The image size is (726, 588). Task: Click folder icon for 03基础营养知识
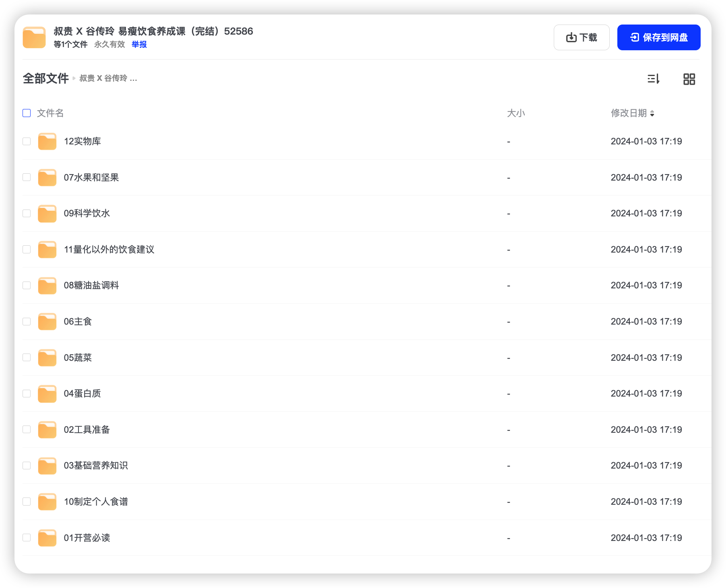point(47,466)
